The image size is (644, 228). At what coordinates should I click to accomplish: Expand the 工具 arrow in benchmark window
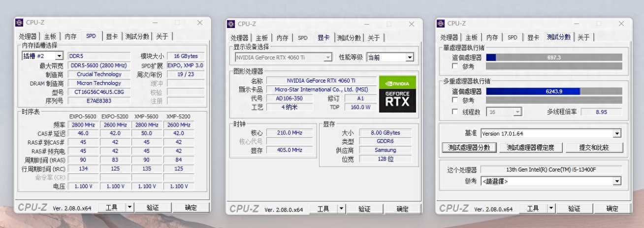tap(551, 208)
